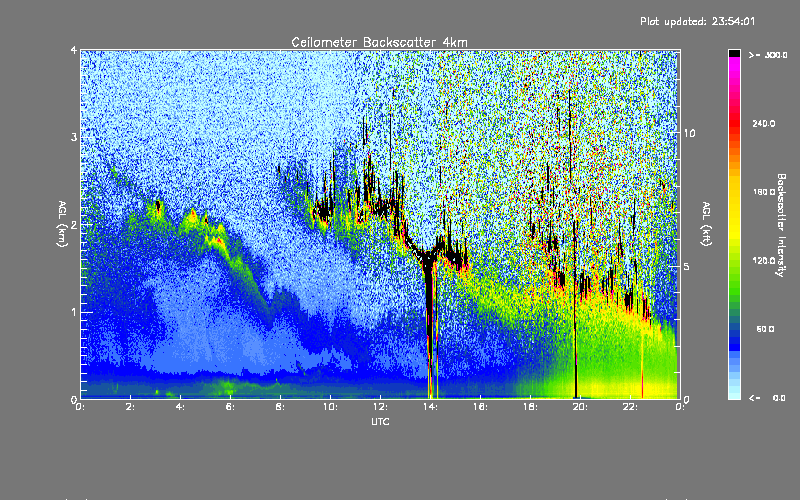800x500 pixels.
Task: Click the '240.0' colorbar value
Action: click(763, 123)
